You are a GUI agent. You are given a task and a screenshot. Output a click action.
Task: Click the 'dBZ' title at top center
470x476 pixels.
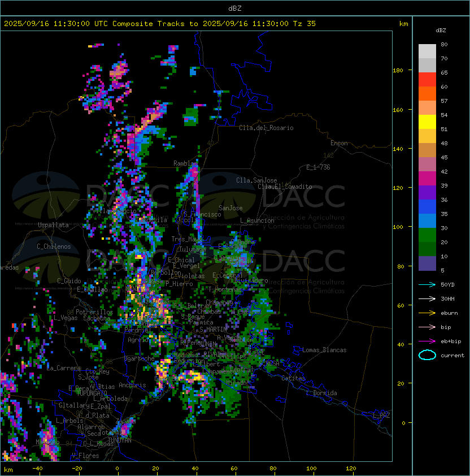click(x=235, y=8)
